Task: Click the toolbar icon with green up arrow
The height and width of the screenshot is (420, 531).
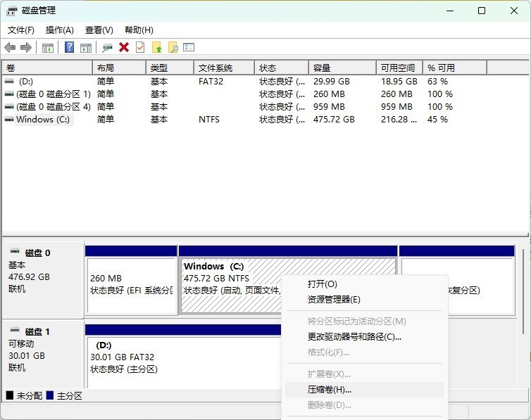Action: tap(156, 47)
